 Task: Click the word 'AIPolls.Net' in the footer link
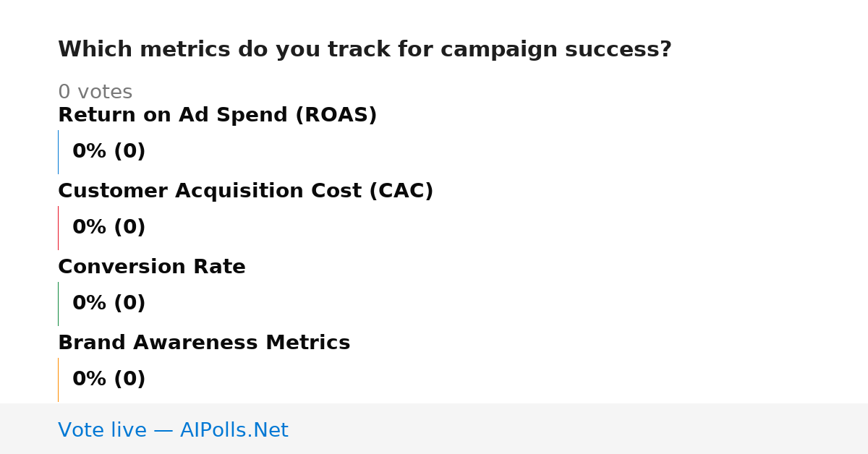pyautogui.click(x=234, y=430)
